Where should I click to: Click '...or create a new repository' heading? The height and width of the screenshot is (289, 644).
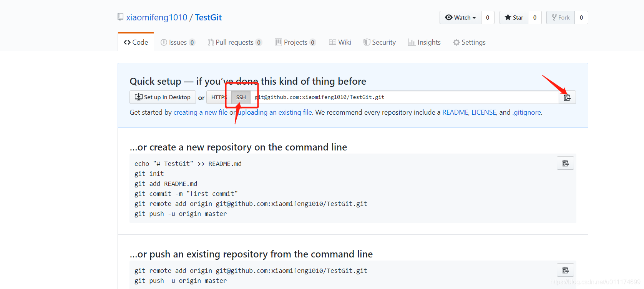click(238, 147)
